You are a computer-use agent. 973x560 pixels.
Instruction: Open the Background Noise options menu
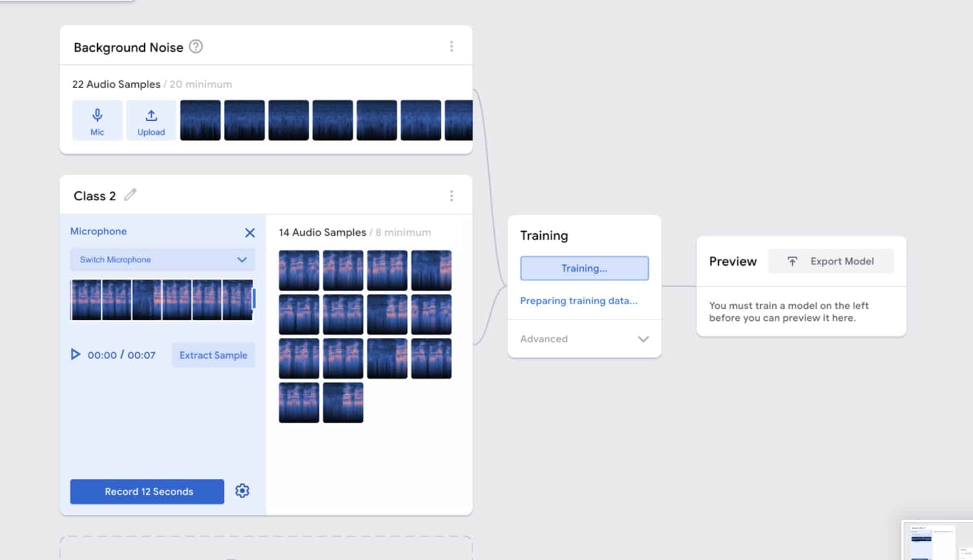(451, 46)
